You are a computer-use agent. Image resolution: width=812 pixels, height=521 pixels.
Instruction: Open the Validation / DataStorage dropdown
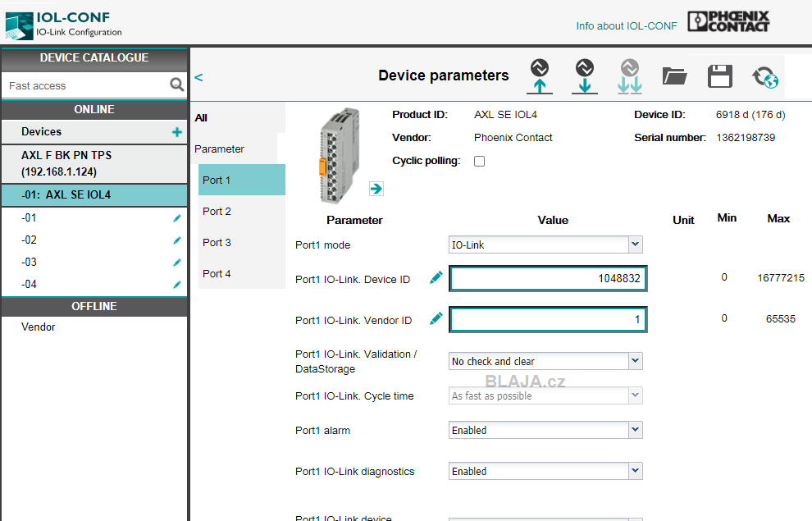point(545,361)
